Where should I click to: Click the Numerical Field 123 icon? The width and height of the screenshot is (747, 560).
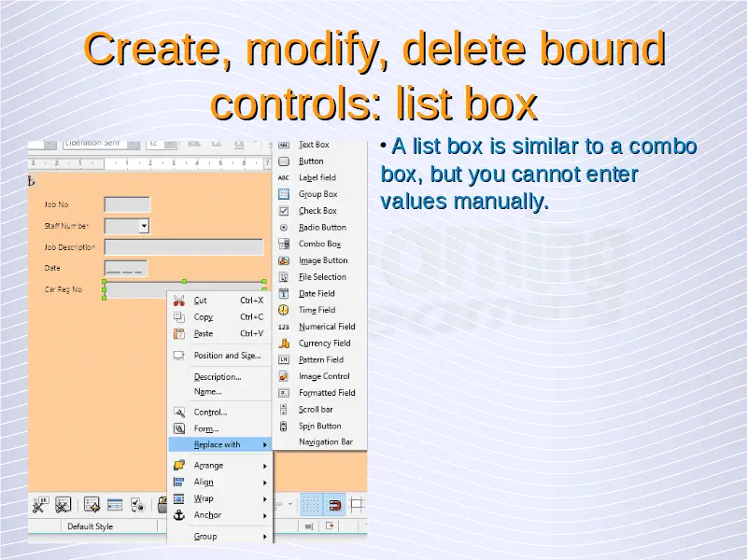click(x=284, y=327)
